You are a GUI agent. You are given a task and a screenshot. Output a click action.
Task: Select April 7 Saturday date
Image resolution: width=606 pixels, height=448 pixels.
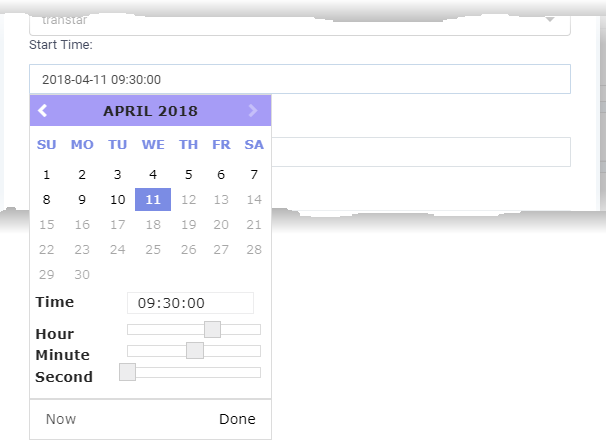(x=254, y=175)
